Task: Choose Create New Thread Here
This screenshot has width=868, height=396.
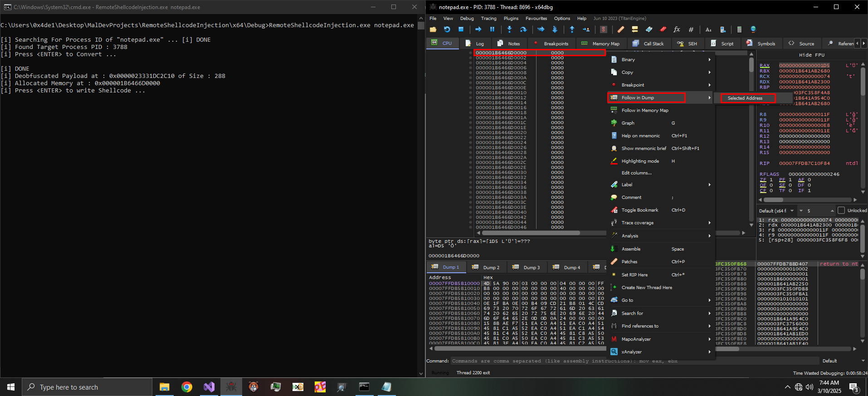Action: point(661,287)
